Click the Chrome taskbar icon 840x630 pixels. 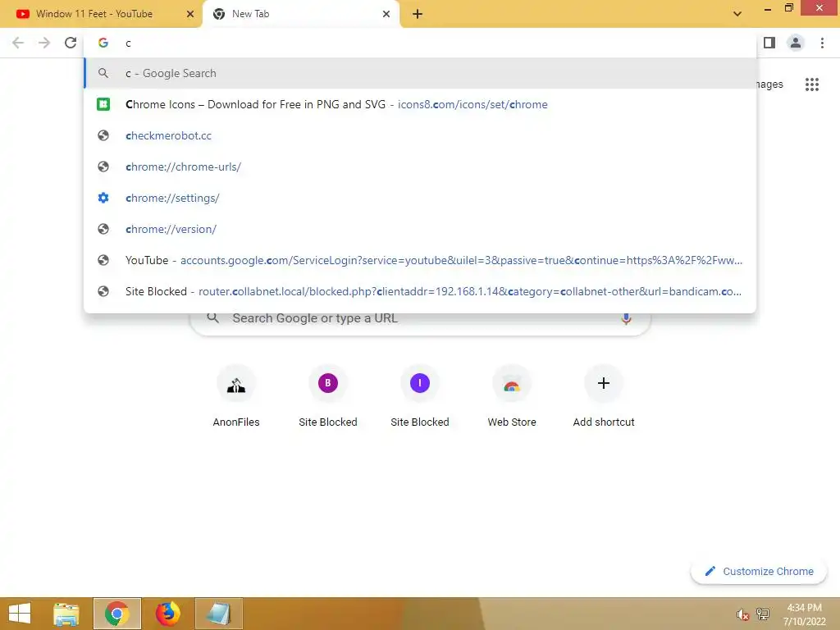coord(117,614)
